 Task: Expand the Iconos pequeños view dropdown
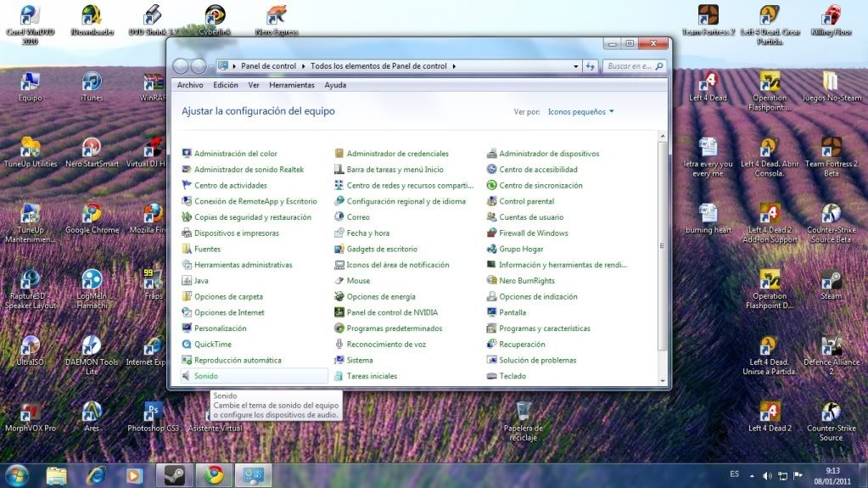click(580, 111)
